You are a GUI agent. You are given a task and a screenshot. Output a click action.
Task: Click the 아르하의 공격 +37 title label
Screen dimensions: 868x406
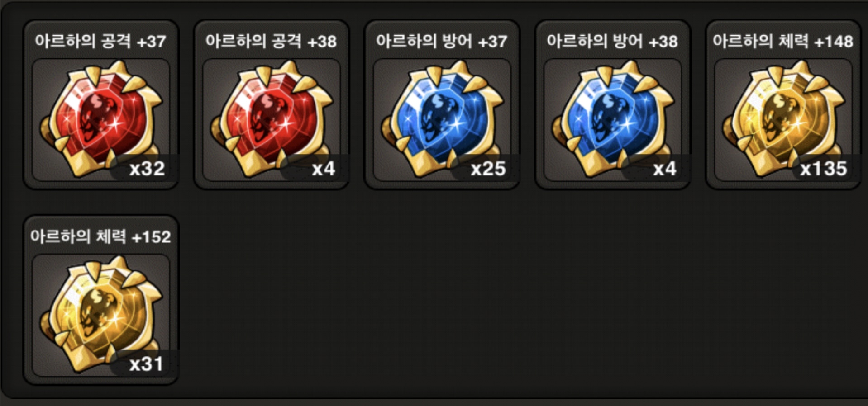point(100,42)
